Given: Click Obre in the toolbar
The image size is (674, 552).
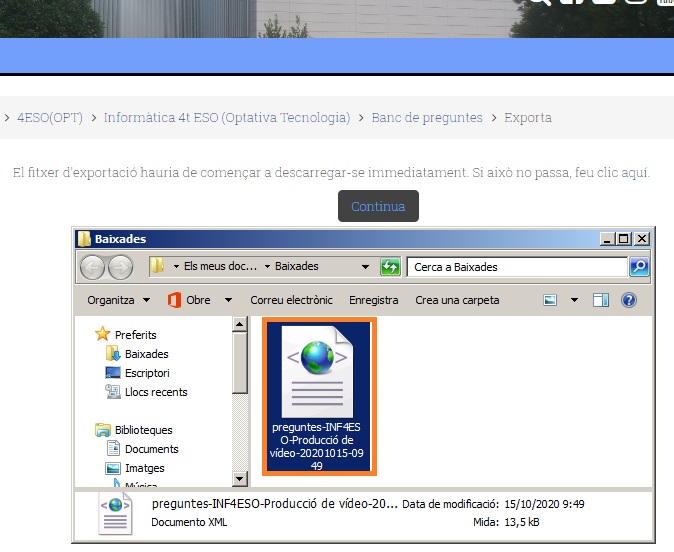Looking at the screenshot, I should [198, 300].
